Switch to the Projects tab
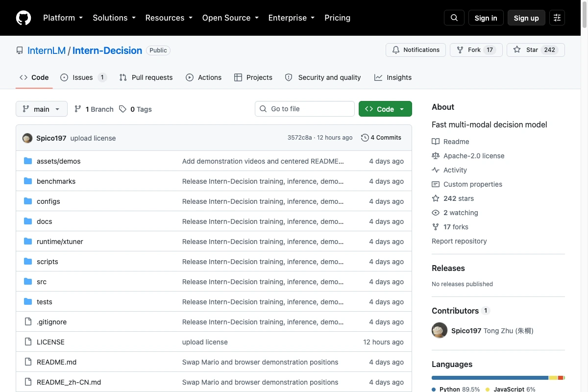The height and width of the screenshot is (392, 588). (253, 77)
